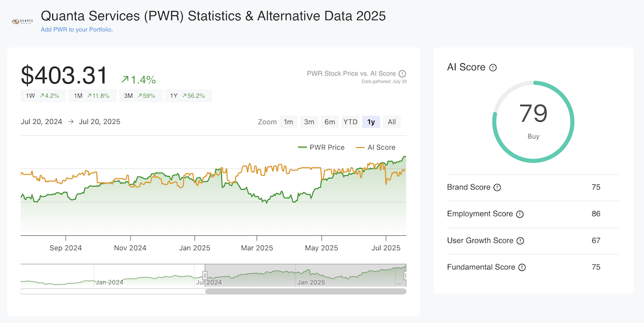Set chart zoom to 1m

[x=289, y=122]
